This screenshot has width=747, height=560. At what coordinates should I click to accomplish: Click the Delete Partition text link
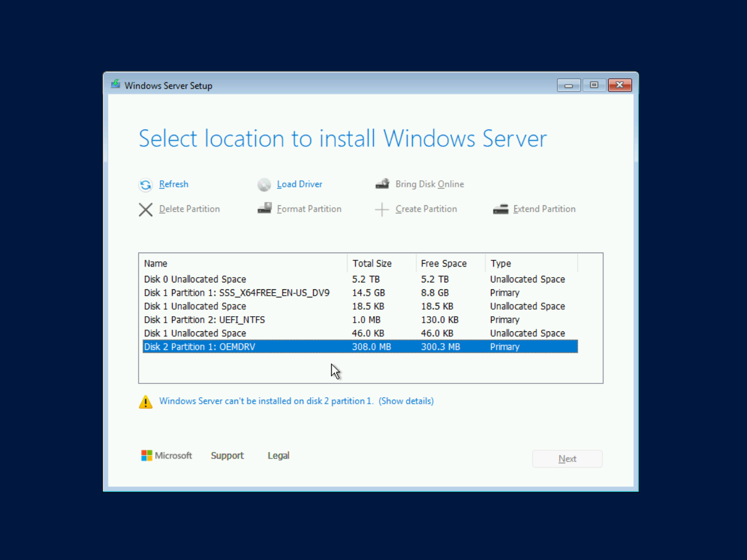point(190,209)
